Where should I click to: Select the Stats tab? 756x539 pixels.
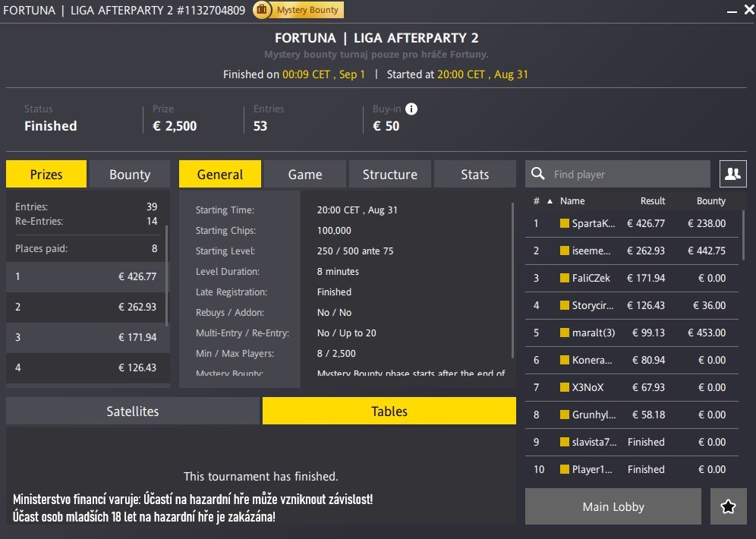(x=474, y=174)
